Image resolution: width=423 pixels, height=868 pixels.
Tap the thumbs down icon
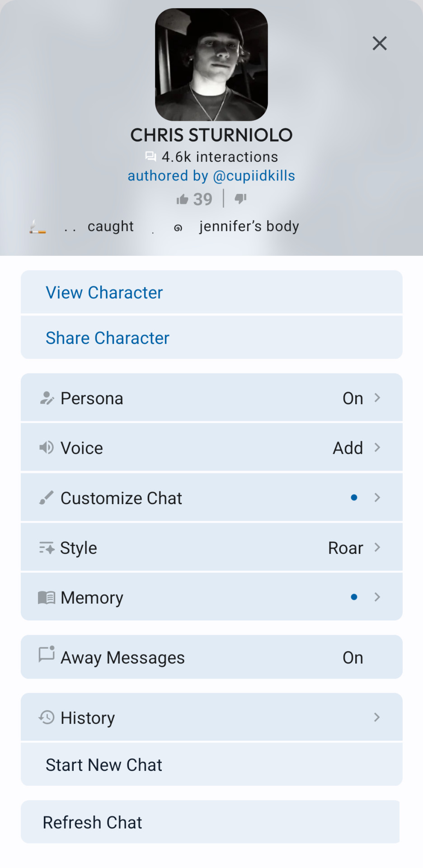pos(240,198)
